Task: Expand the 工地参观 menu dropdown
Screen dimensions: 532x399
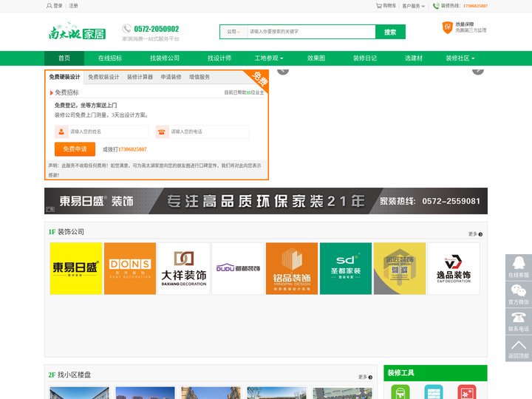Action: click(269, 58)
